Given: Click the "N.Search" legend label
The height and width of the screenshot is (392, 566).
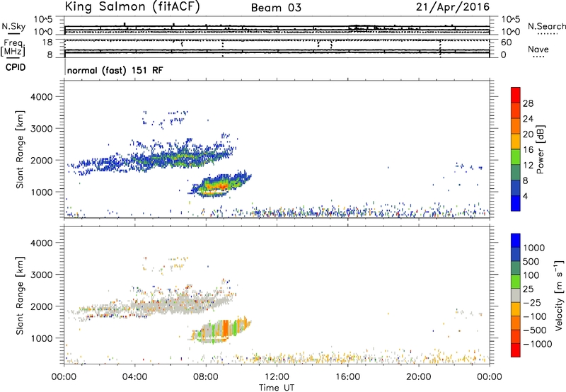Looking at the screenshot, I should pos(546,26).
